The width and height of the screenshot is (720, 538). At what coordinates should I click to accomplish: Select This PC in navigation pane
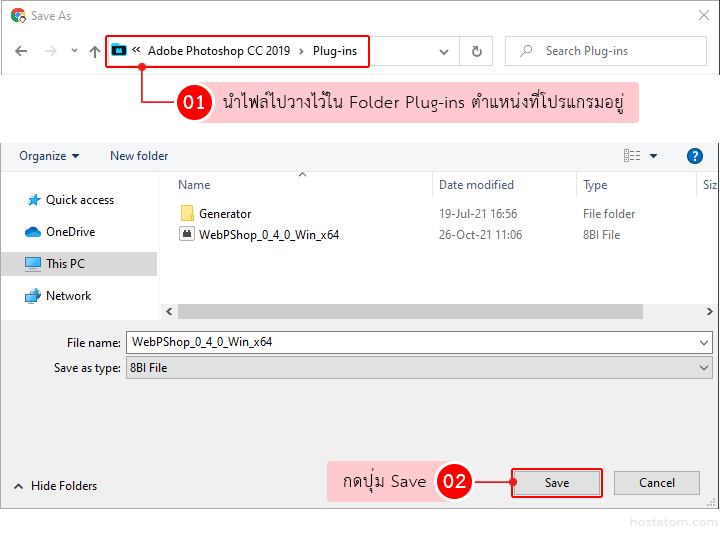point(65,264)
